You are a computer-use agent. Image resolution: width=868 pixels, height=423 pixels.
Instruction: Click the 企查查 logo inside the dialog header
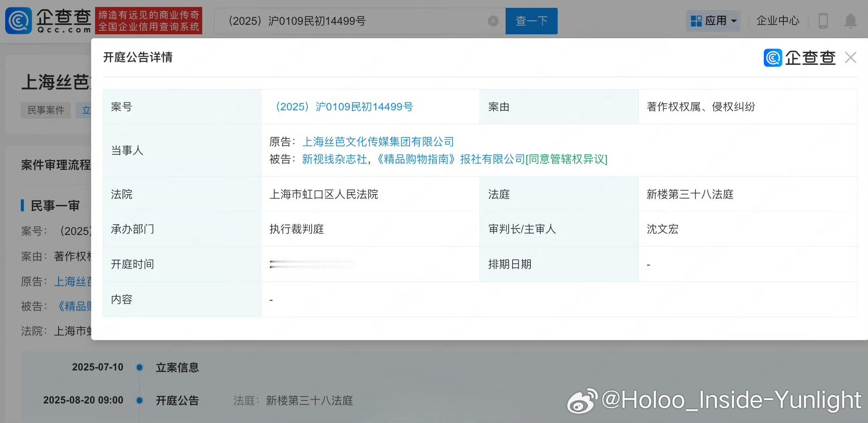point(800,57)
